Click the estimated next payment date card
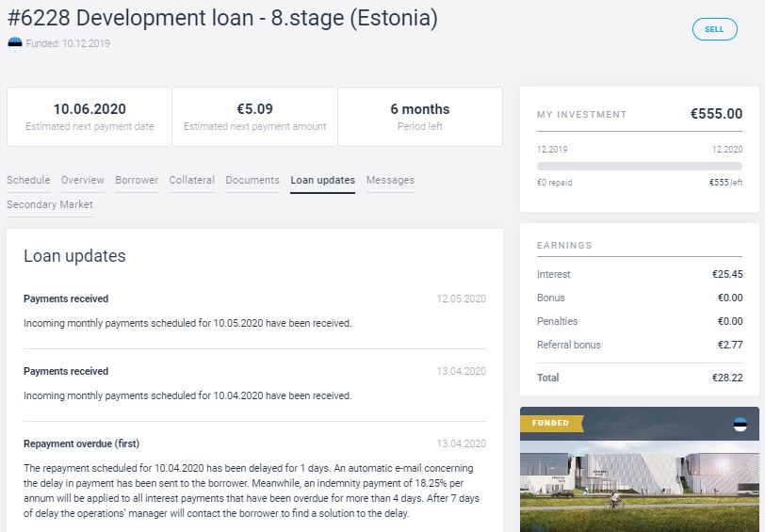The width and height of the screenshot is (765, 532). tap(90, 117)
